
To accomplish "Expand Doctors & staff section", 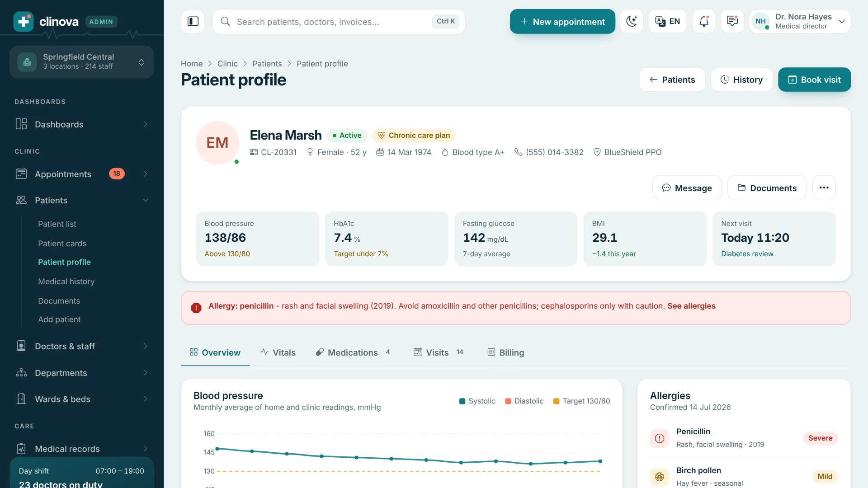I will [x=81, y=346].
